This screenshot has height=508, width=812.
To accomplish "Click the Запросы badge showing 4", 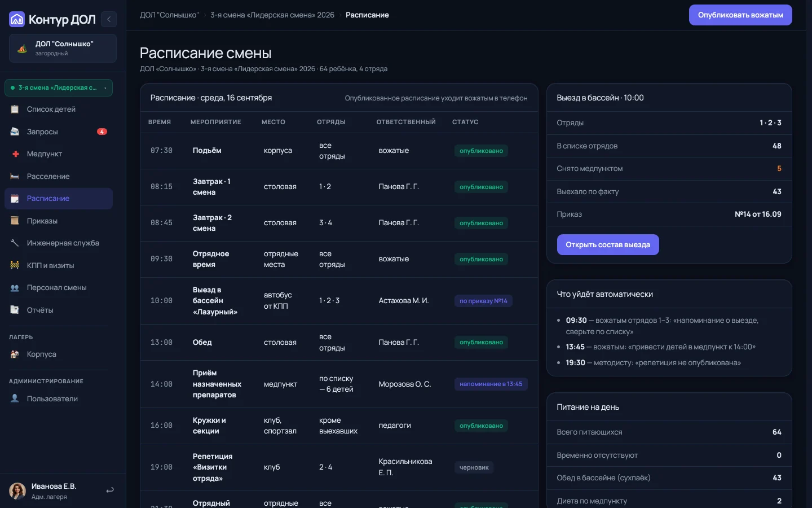I will [x=101, y=132].
